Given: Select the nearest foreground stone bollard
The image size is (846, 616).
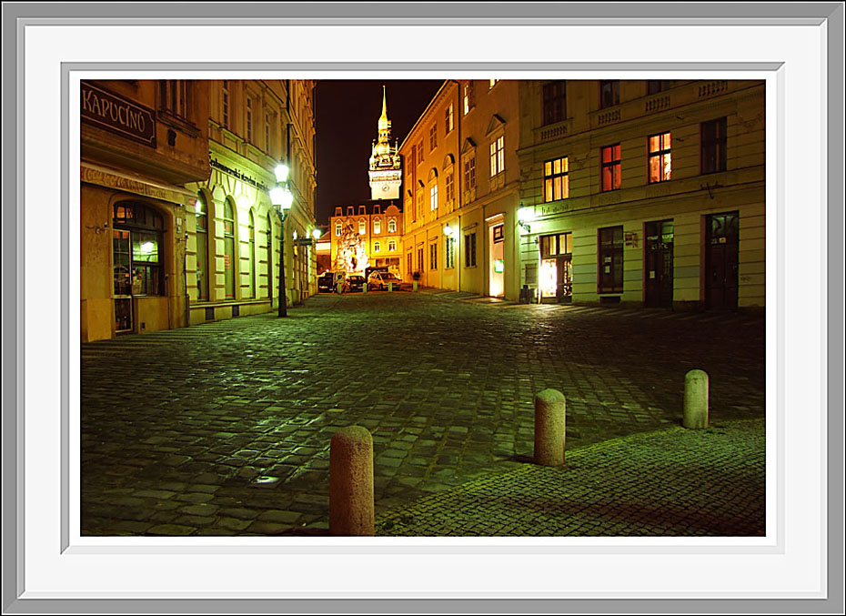Looking at the screenshot, I should 351,480.
